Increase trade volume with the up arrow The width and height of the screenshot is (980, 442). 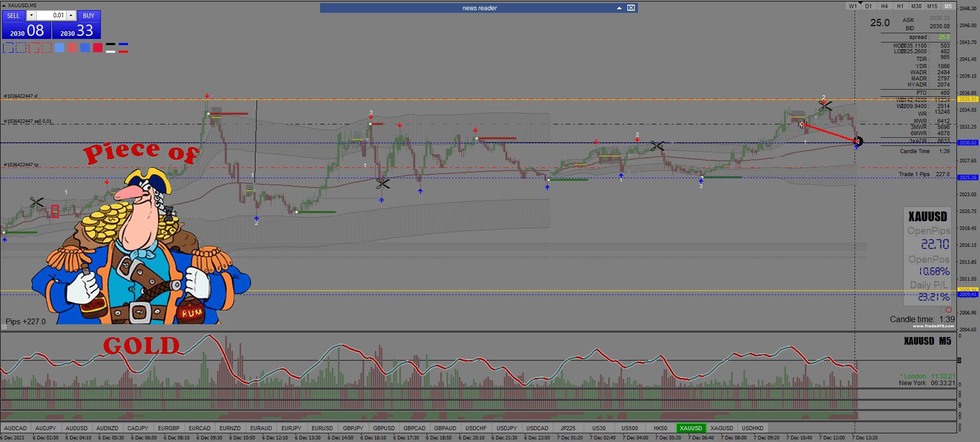pos(71,15)
